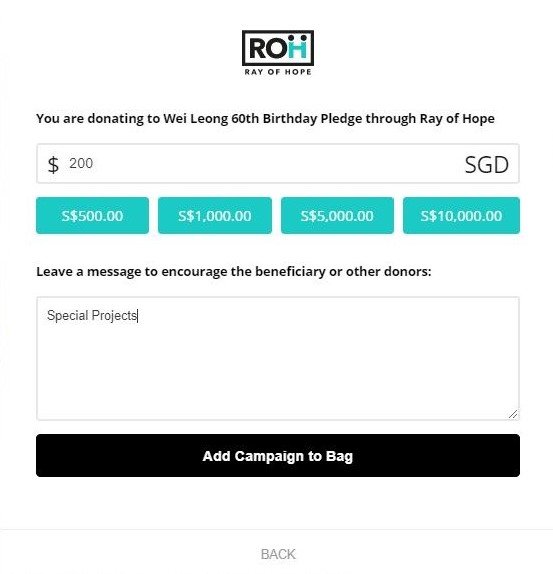Grab the message box resize handle
This screenshot has width=553, height=574.
pos(513,414)
